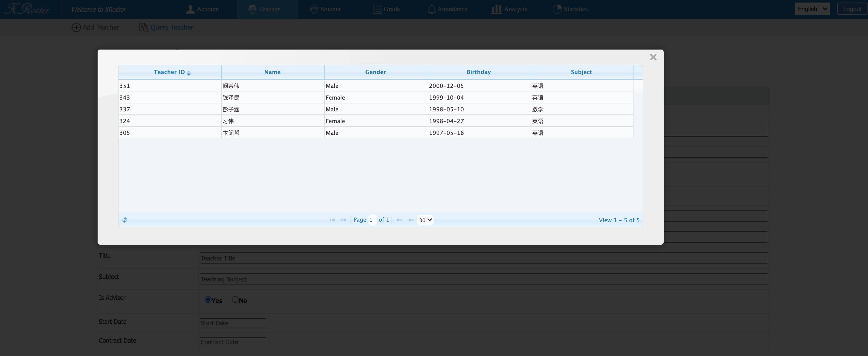Click birthday 1997-05-18 cell

tap(479, 133)
